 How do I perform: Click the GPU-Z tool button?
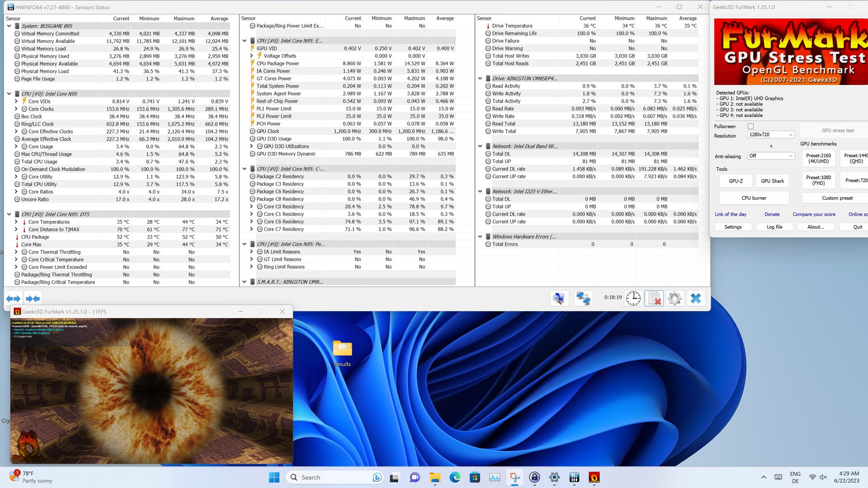pyautogui.click(x=736, y=181)
